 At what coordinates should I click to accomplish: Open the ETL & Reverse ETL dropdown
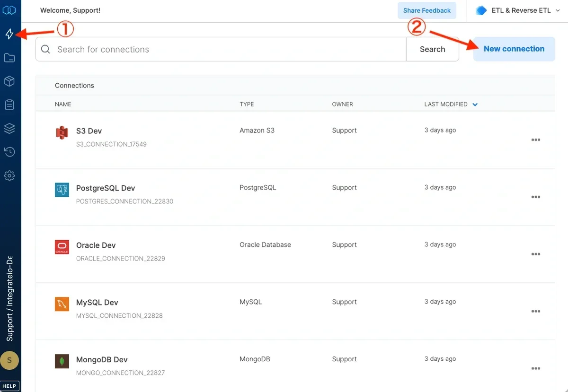[x=516, y=10]
